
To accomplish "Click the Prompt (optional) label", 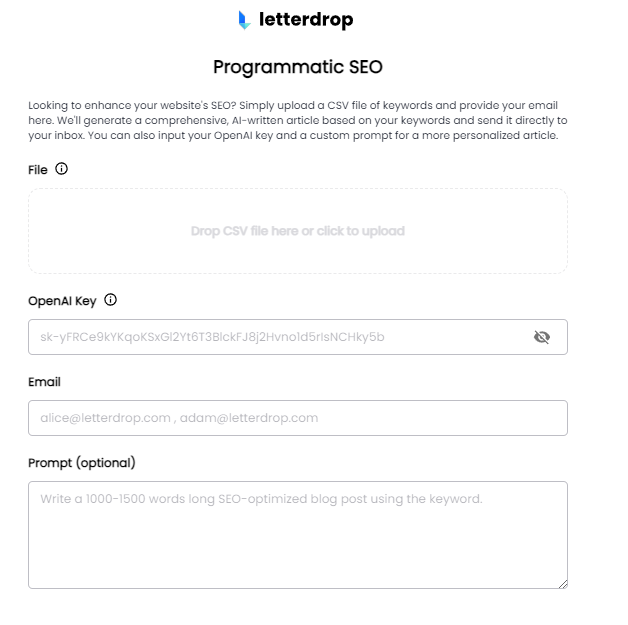I will [x=81, y=462].
